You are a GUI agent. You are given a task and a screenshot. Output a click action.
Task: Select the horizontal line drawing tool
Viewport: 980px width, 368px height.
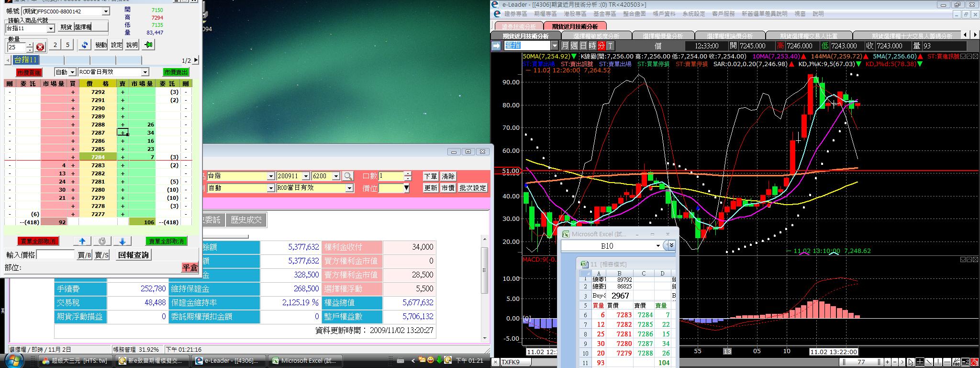(x=947, y=362)
